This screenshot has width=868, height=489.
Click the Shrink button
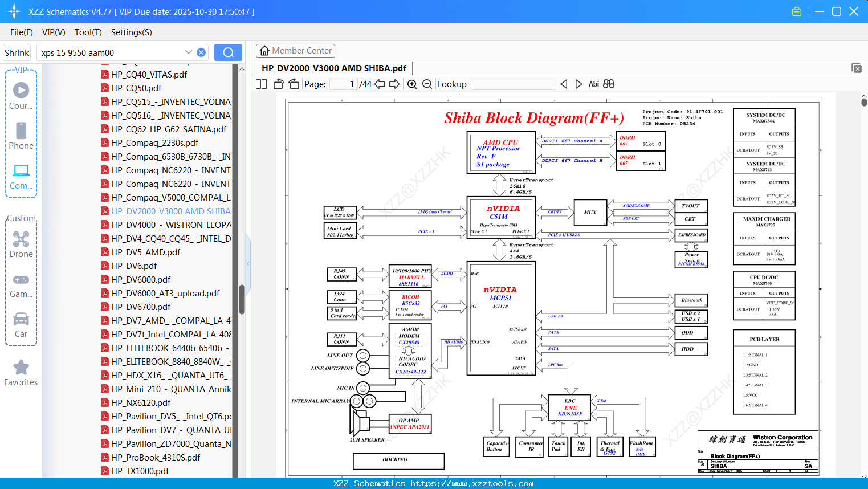point(17,52)
